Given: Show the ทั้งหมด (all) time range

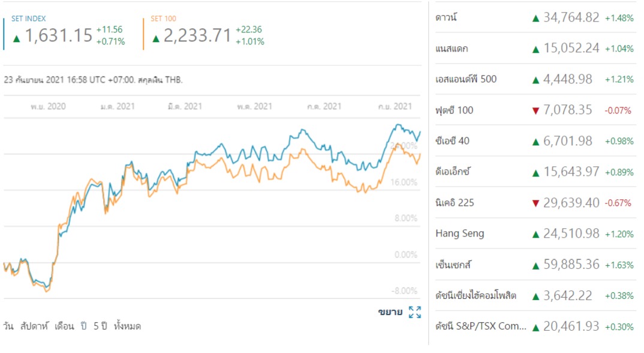Looking at the screenshot, I should coord(127,327).
